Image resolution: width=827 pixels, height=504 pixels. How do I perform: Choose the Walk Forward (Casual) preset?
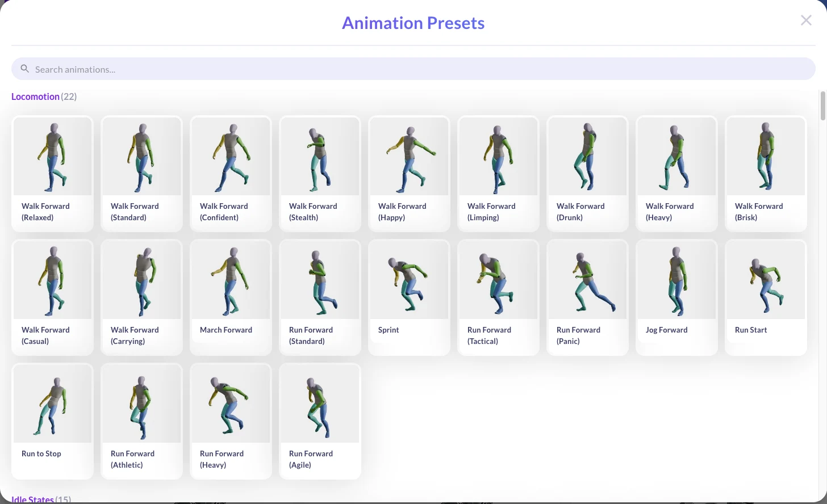[52, 297]
